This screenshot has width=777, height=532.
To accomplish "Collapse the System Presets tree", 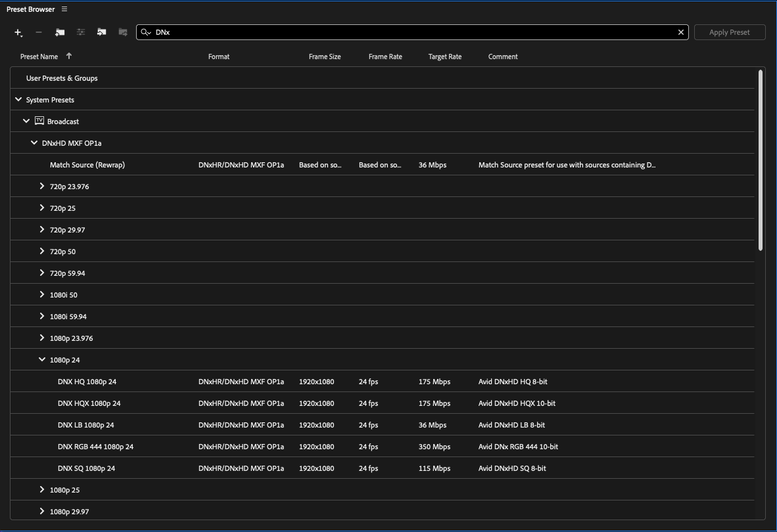I will pyautogui.click(x=18, y=99).
